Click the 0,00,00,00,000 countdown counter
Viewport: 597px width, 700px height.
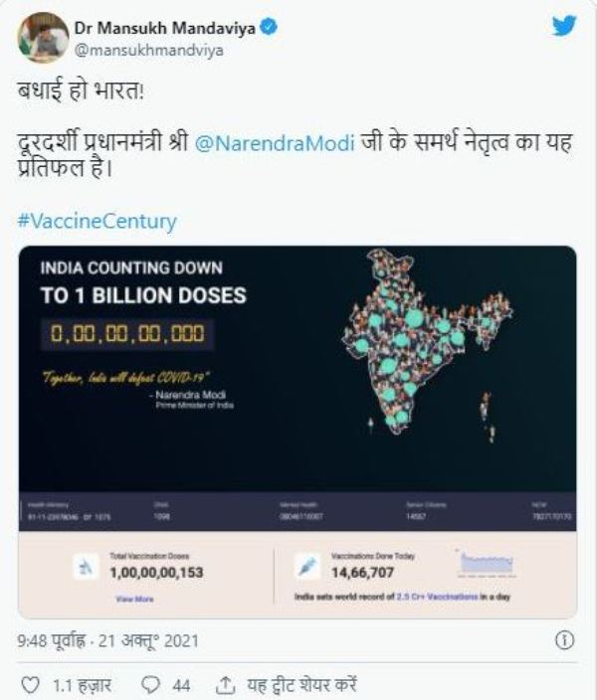click(126, 334)
